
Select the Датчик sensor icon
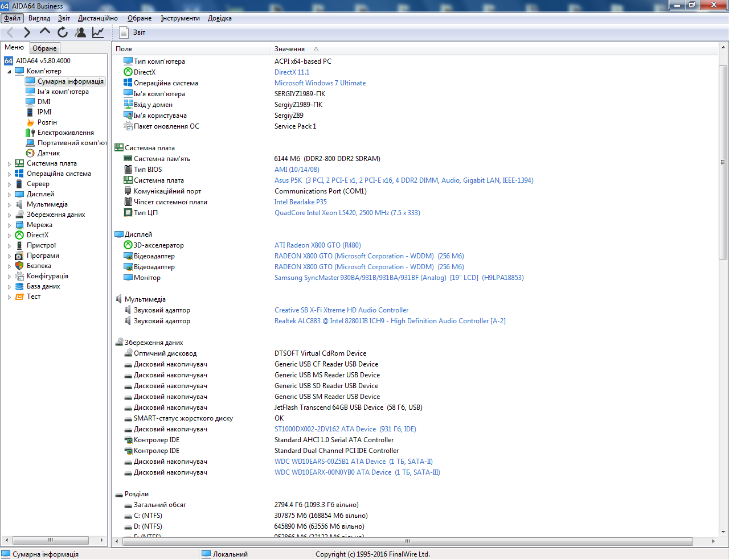tap(30, 153)
